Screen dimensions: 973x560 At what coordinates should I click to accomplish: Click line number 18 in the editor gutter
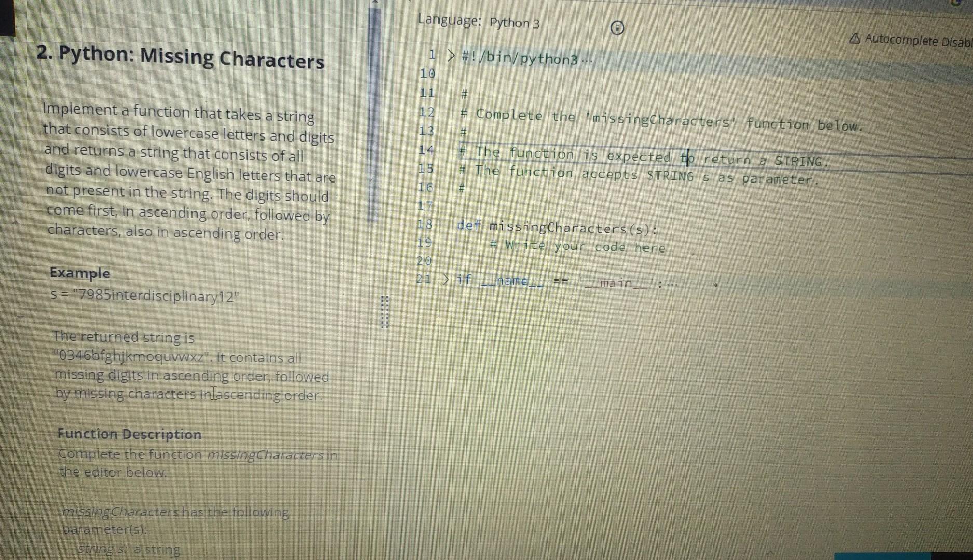pyautogui.click(x=424, y=225)
